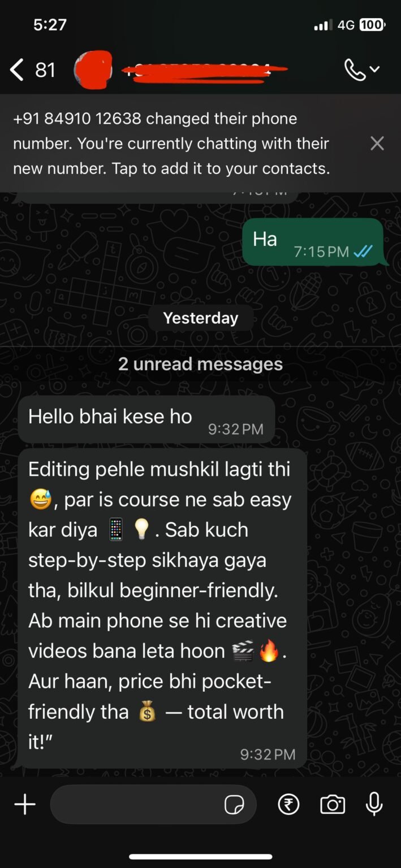Open the camera icon
Screen dimensions: 401x868
[333, 804]
